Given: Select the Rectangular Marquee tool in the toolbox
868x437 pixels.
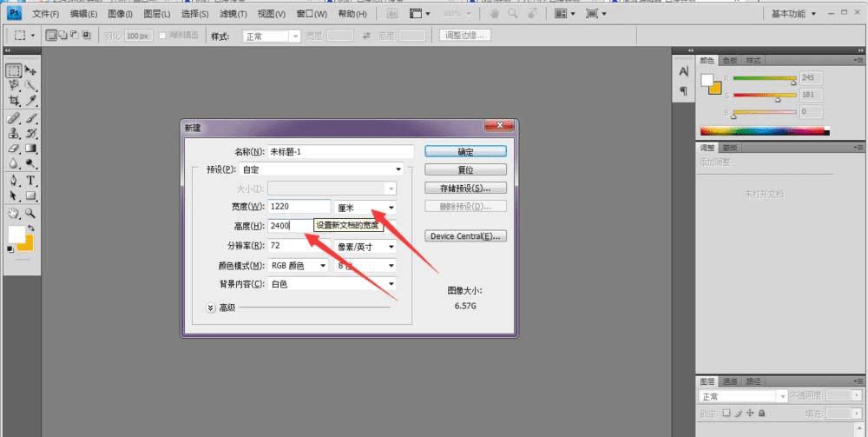Looking at the screenshot, I should click(x=14, y=70).
